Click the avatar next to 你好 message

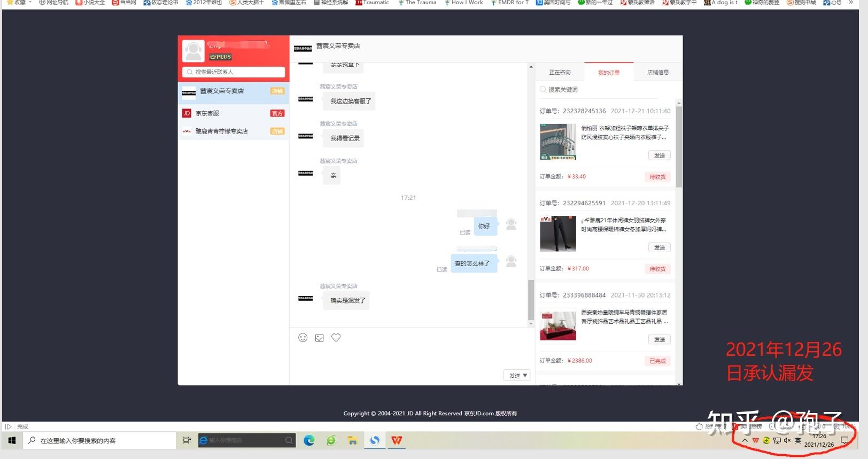(511, 224)
